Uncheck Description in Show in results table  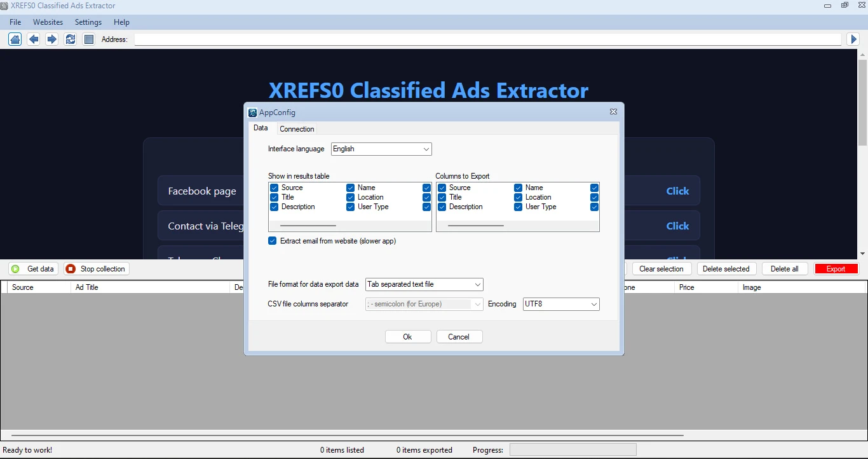point(275,207)
